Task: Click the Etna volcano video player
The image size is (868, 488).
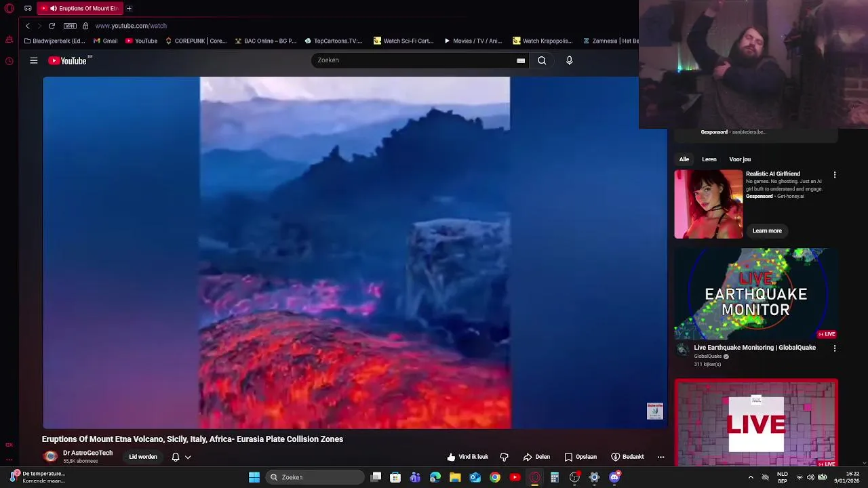Action: [x=355, y=252]
